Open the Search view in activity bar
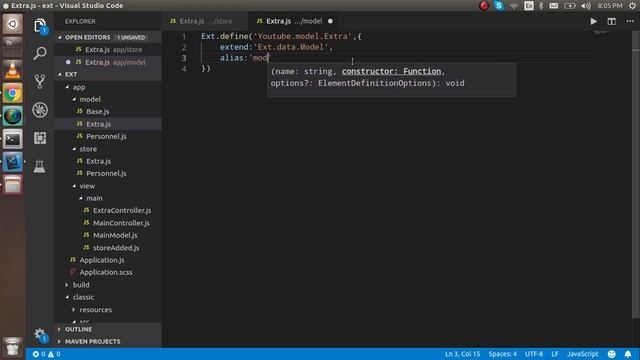640x360 pixels. tap(40, 53)
